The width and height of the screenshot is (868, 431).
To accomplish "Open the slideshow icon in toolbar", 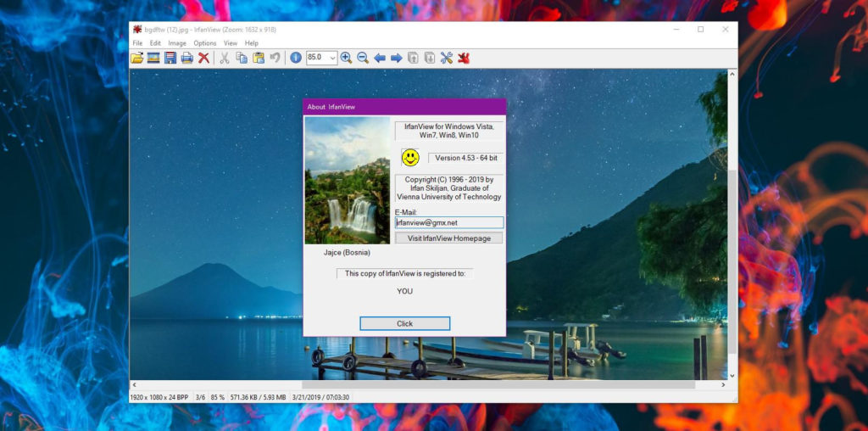I will 153,58.
